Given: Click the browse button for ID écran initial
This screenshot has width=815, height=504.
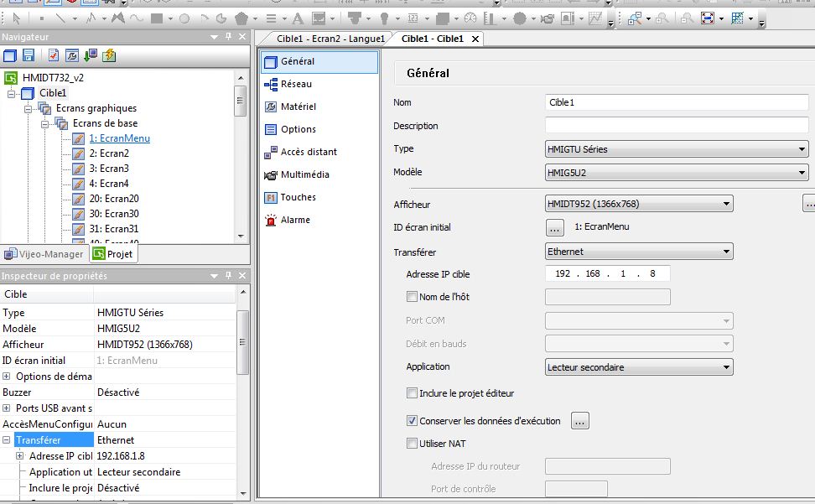Looking at the screenshot, I should click(554, 227).
